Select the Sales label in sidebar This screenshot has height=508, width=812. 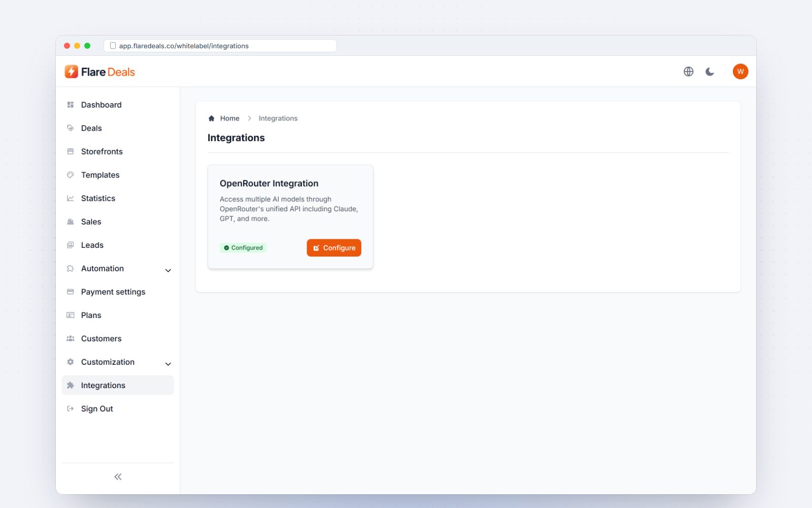pyautogui.click(x=91, y=221)
